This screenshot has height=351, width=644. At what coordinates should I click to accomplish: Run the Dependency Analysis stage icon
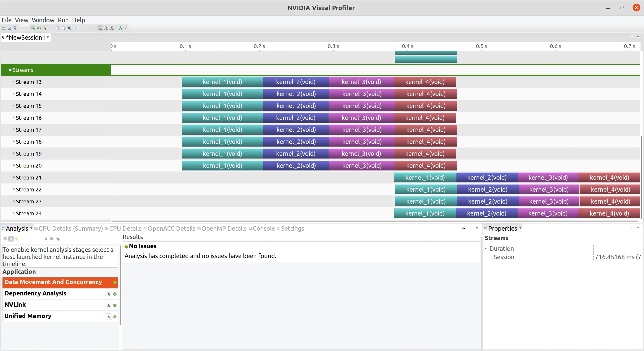[109, 294]
